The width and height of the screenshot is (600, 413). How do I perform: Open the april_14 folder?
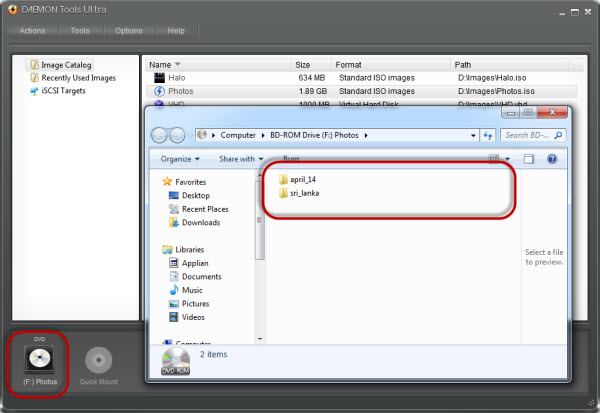(x=297, y=179)
